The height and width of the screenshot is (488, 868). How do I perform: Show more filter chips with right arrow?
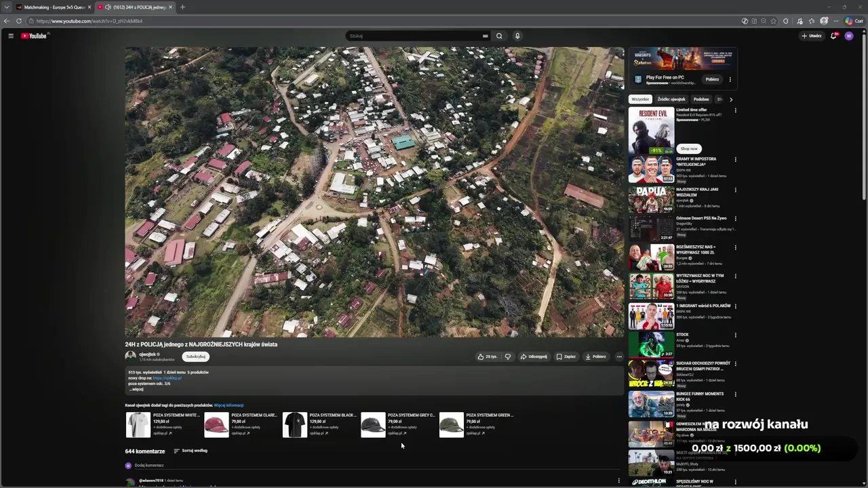(731, 100)
